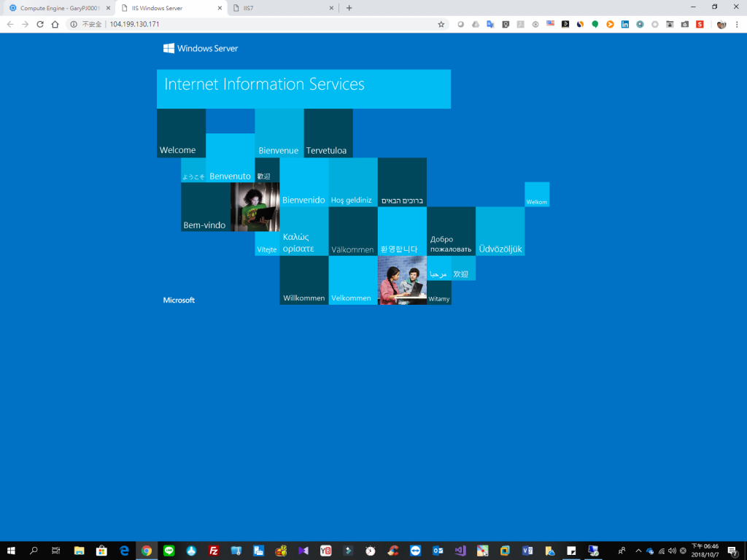The width and height of the screenshot is (747, 560).
Task: Open FileZilla from the taskbar
Action: (214, 551)
